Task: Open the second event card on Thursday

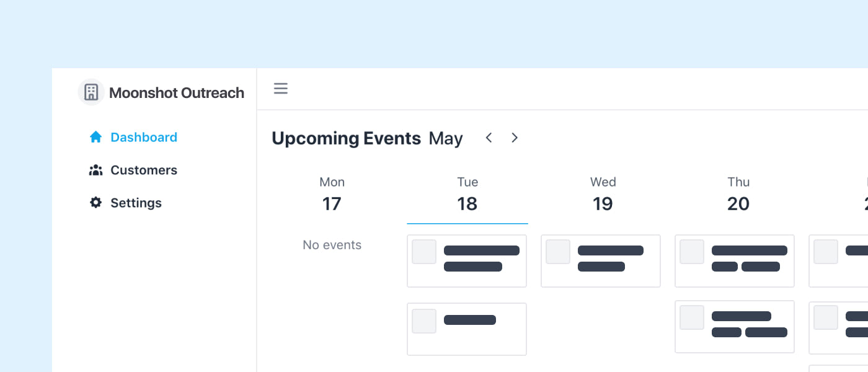Action: click(735, 327)
